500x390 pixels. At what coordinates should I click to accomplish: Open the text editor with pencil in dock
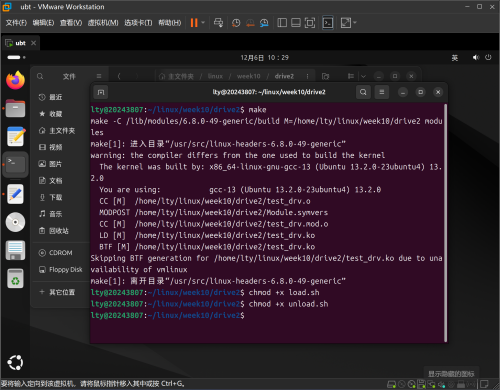pos(15,136)
